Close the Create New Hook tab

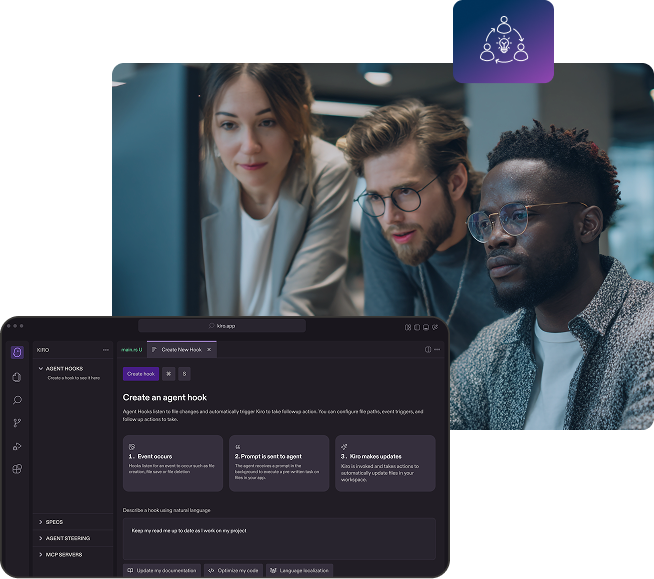pyautogui.click(x=209, y=350)
